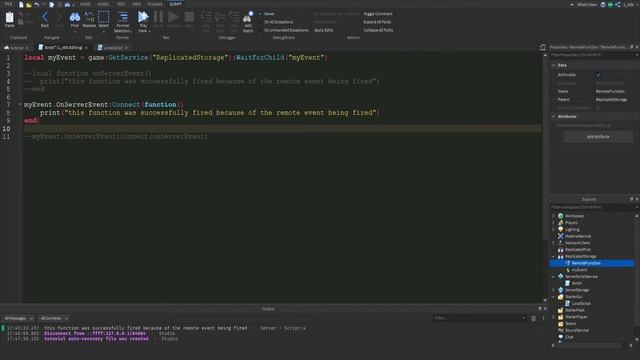Collapse the StarterGui tree node
This screenshot has width=640, height=360.
click(x=553, y=297)
